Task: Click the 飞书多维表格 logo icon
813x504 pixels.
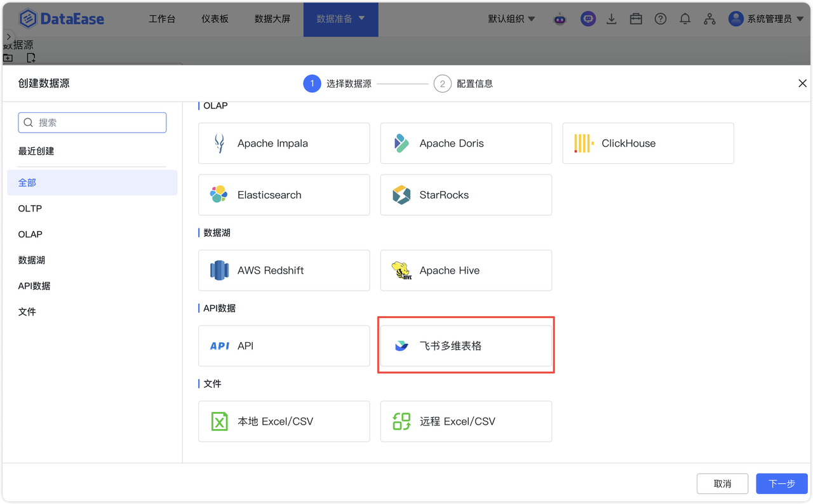Action: pyautogui.click(x=401, y=346)
